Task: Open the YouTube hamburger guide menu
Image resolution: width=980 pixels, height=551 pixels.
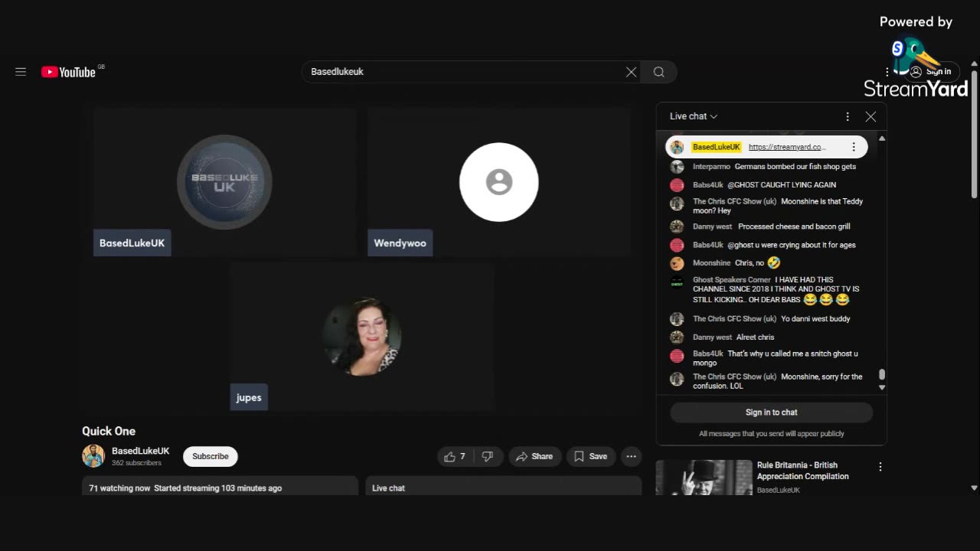Action: click(x=21, y=72)
